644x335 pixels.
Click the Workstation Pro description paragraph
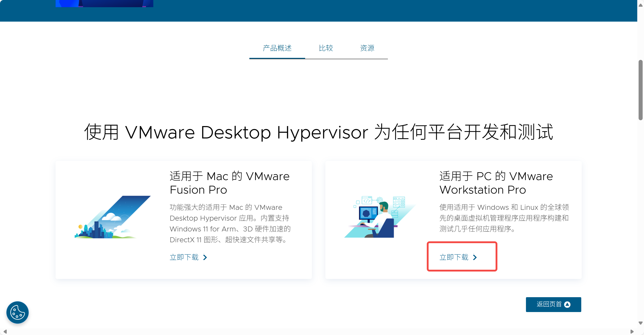pos(504,218)
